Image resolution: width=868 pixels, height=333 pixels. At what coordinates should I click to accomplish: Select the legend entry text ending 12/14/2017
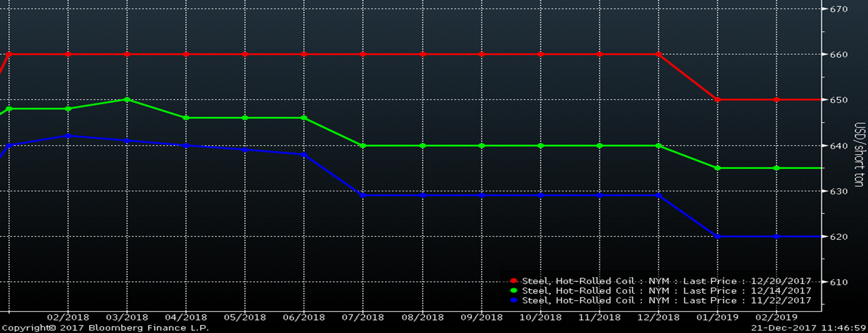[x=666, y=291]
